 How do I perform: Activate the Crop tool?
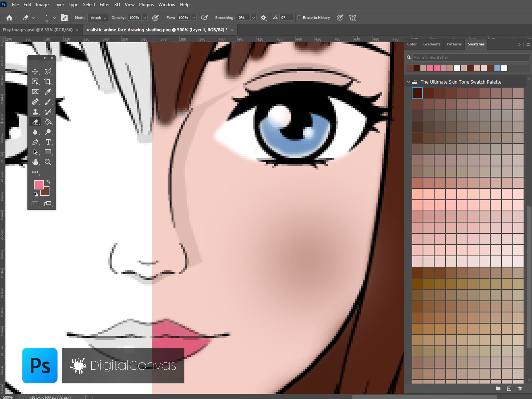(x=48, y=81)
